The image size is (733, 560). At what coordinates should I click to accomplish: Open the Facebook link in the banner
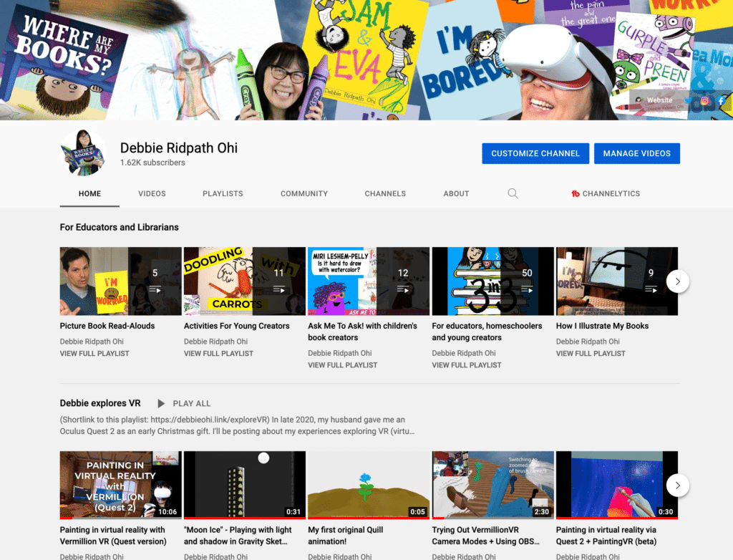pyautogui.click(x=722, y=100)
